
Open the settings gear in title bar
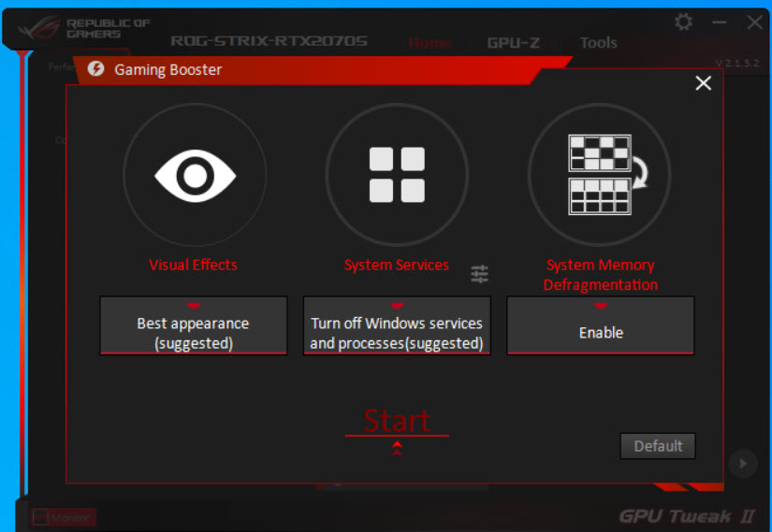click(x=683, y=22)
